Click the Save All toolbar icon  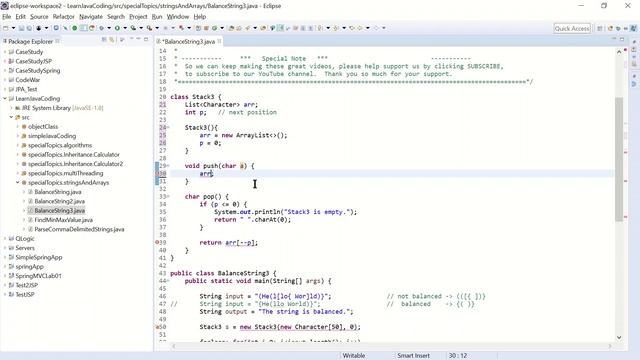coord(29,28)
